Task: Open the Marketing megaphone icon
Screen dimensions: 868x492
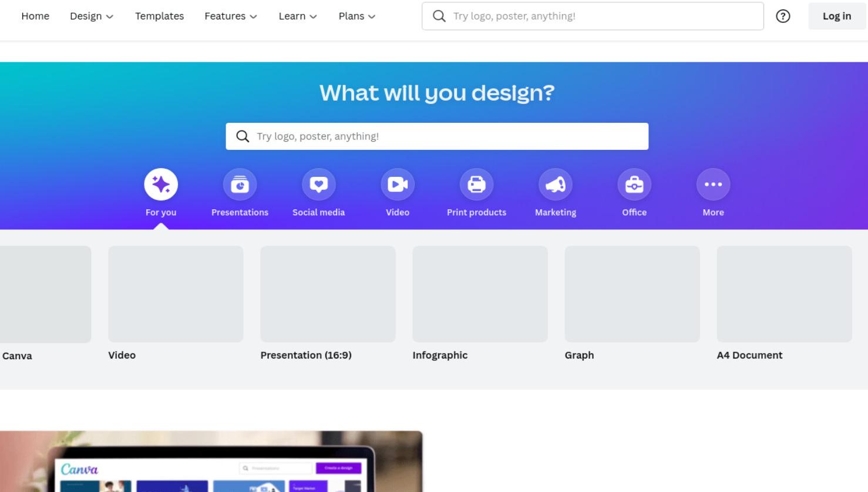Action: pyautogui.click(x=556, y=185)
